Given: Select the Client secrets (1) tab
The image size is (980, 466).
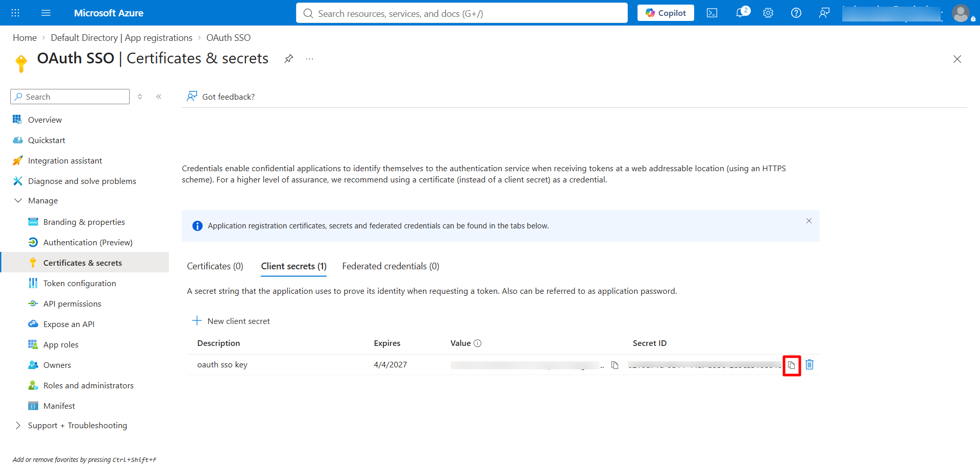Looking at the screenshot, I should 293,266.
